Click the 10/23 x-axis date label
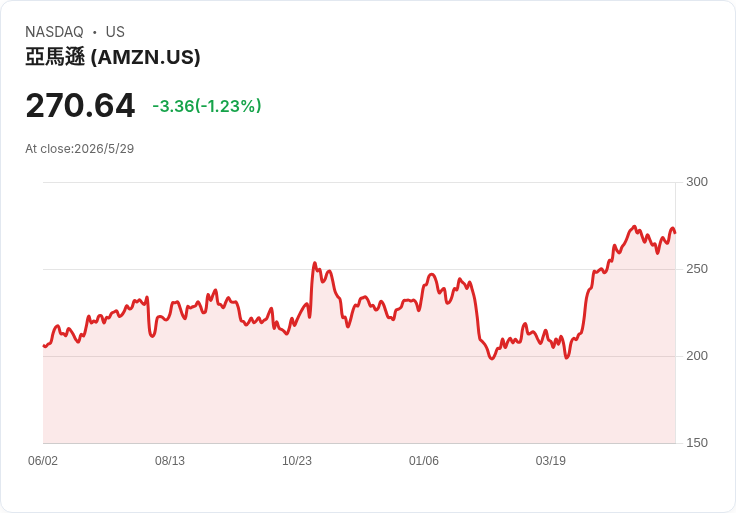This screenshot has width=736, height=513. pyautogui.click(x=297, y=460)
